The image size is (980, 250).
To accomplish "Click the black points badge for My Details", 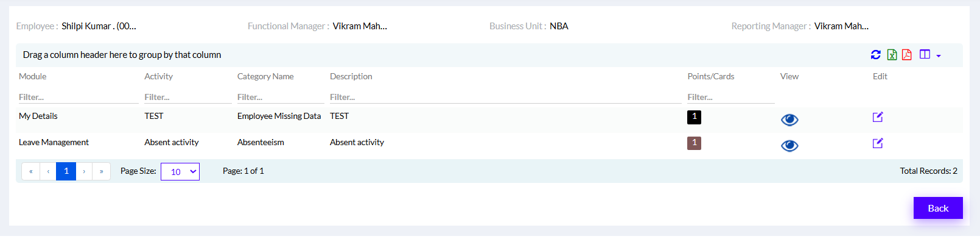I will pos(694,117).
